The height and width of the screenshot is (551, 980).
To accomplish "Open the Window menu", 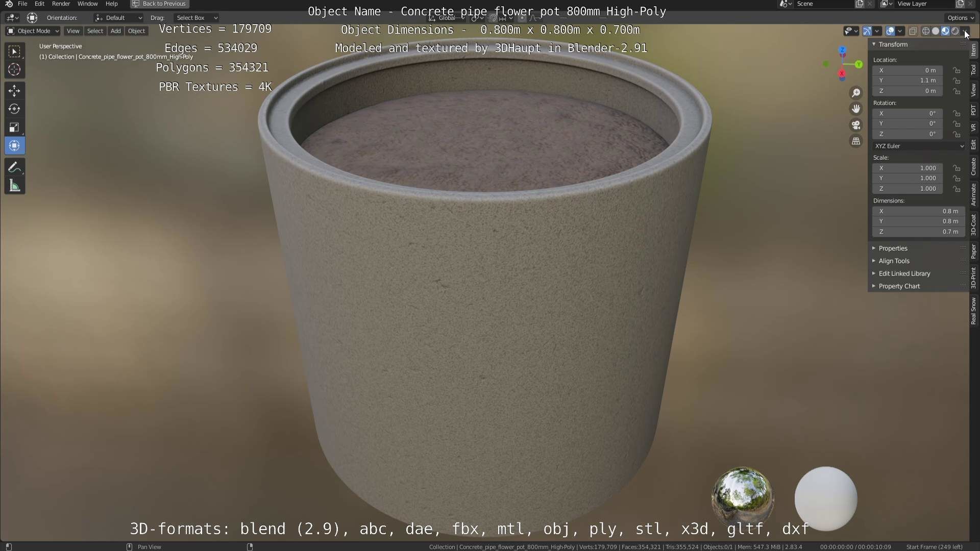I will [x=87, y=4].
